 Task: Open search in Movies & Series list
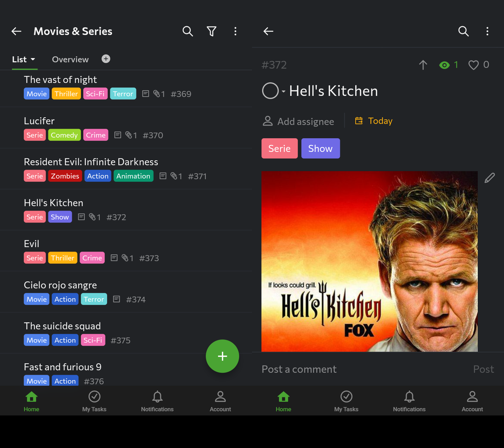188,31
